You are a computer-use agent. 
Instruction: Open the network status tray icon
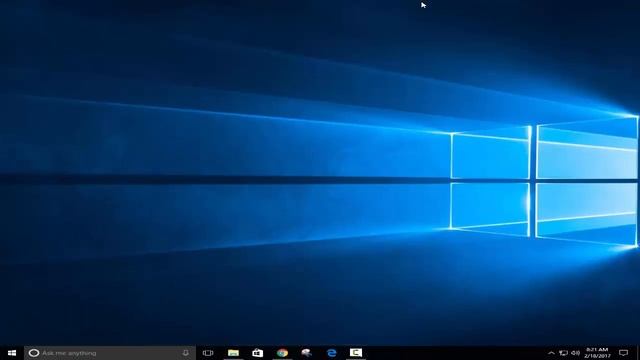click(x=564, y=353)
